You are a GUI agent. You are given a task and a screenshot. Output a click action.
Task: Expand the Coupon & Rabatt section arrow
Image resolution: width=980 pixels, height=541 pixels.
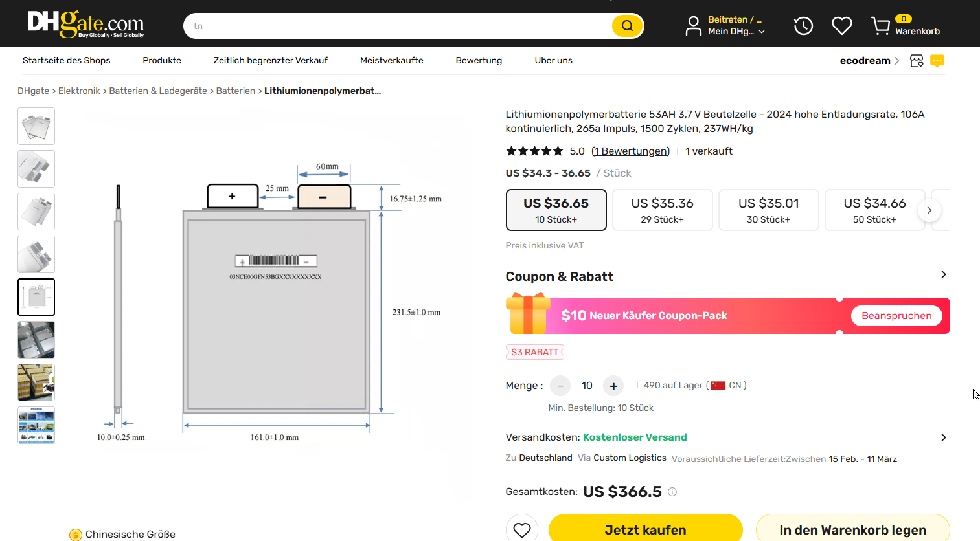pyautogui.click(x=943, y=275)
